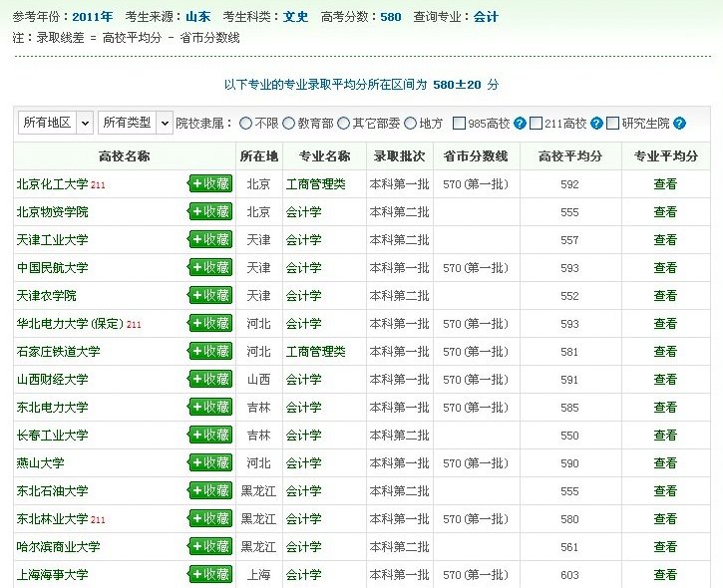This screenshot has height=588, width=723.
Task: Add 东北林业大学 to favorites with 收藏
Action: [x=209, y=518]
